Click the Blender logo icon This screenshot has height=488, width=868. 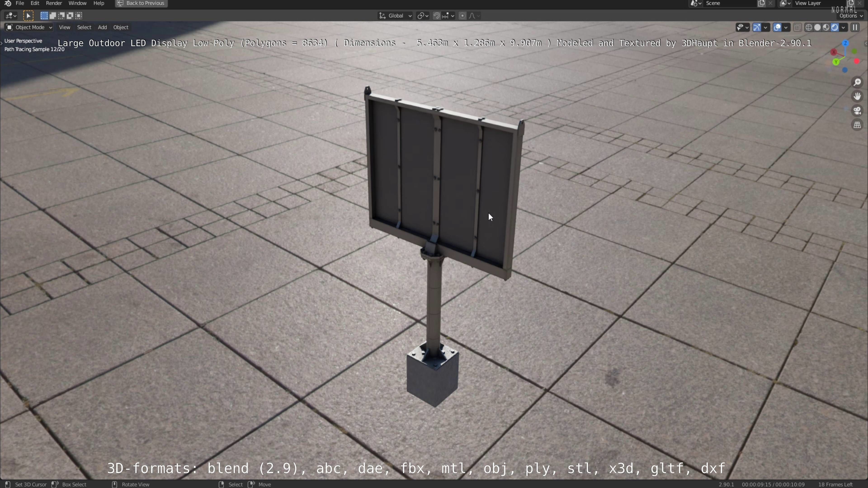point(7,3)
